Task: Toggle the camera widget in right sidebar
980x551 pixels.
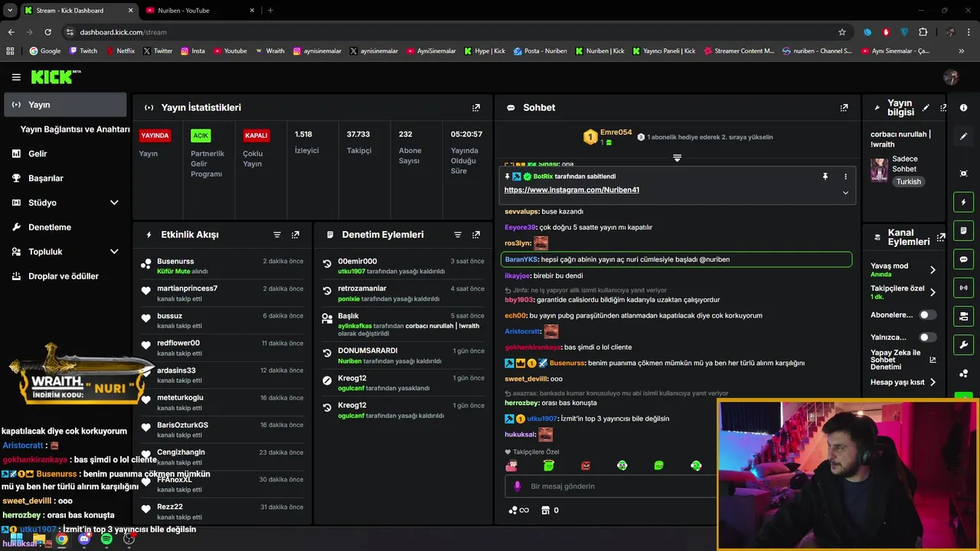Action: pyautogui.click(x=963, y=316)
